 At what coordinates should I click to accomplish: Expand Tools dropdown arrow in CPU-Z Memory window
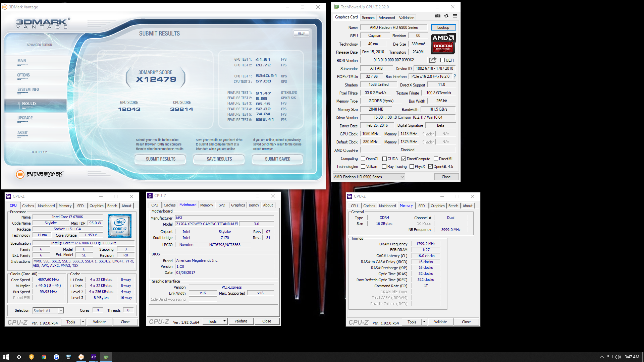tap(424, 322)
